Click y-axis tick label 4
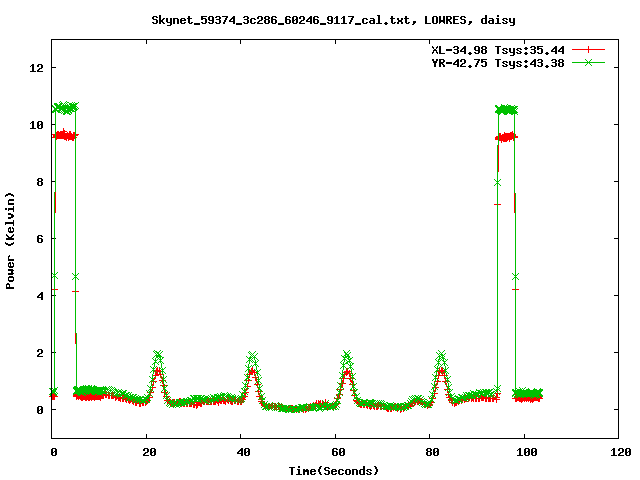 pyautogui.click(x=40, y=296)
